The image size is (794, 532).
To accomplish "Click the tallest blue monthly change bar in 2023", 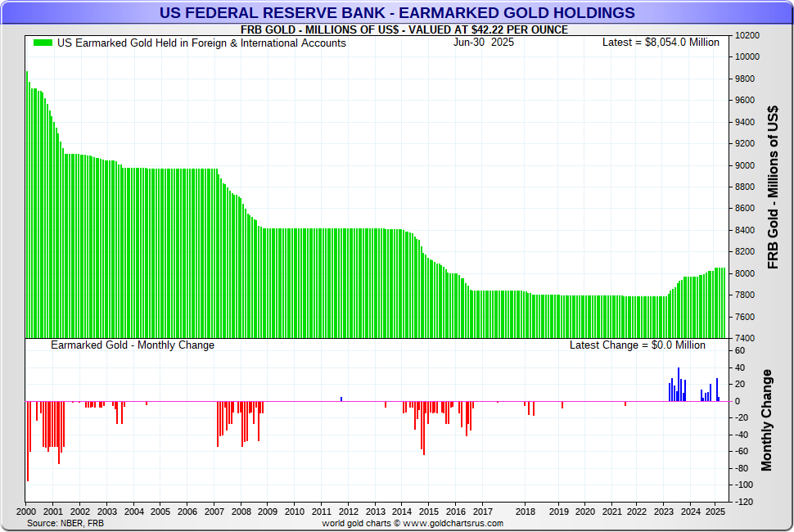I will click(x=679, y=385).
